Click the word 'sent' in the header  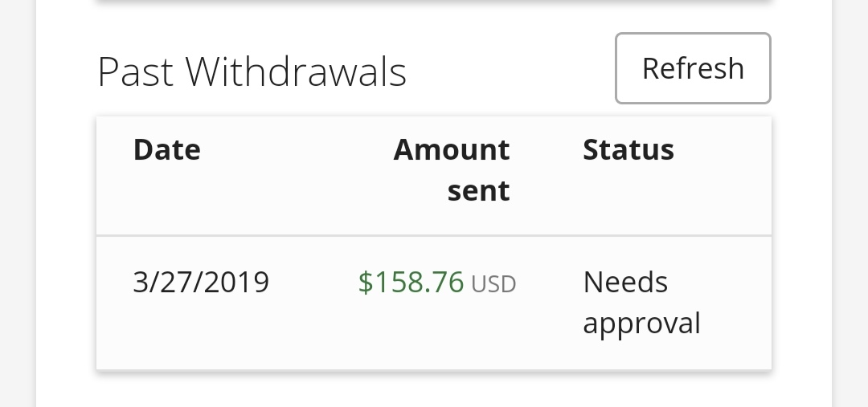(x=478, y=191)
